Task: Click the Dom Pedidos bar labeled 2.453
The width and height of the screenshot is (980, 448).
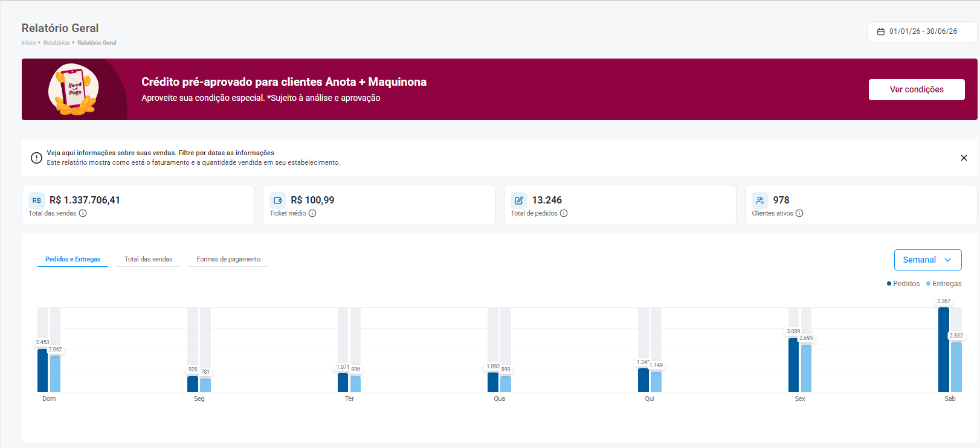Action: 42,371
